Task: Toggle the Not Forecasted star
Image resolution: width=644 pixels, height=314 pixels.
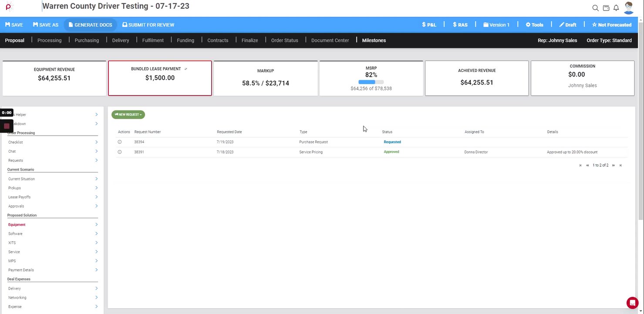Action: tap(612, 25)
